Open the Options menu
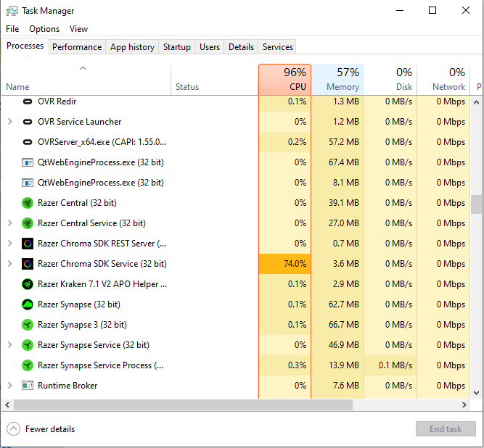Screen dimensions: 484x448 pyautogui.click(x=44, y=29)
